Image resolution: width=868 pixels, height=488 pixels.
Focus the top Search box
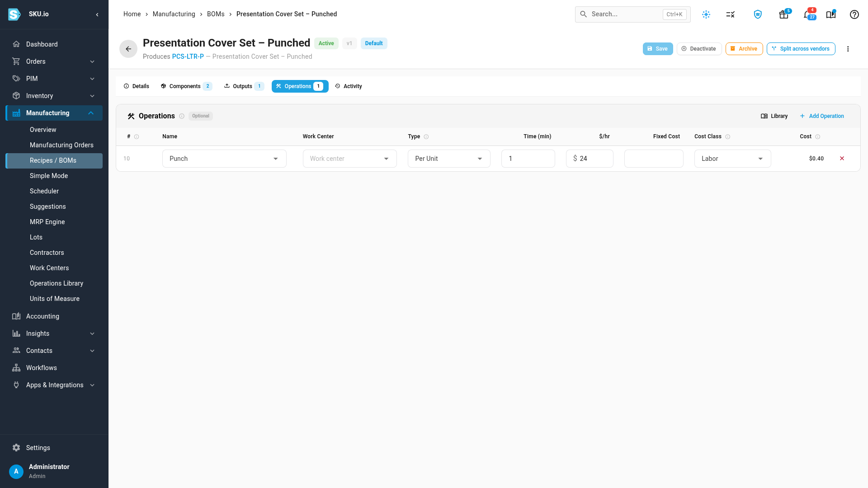coord(632,14)
